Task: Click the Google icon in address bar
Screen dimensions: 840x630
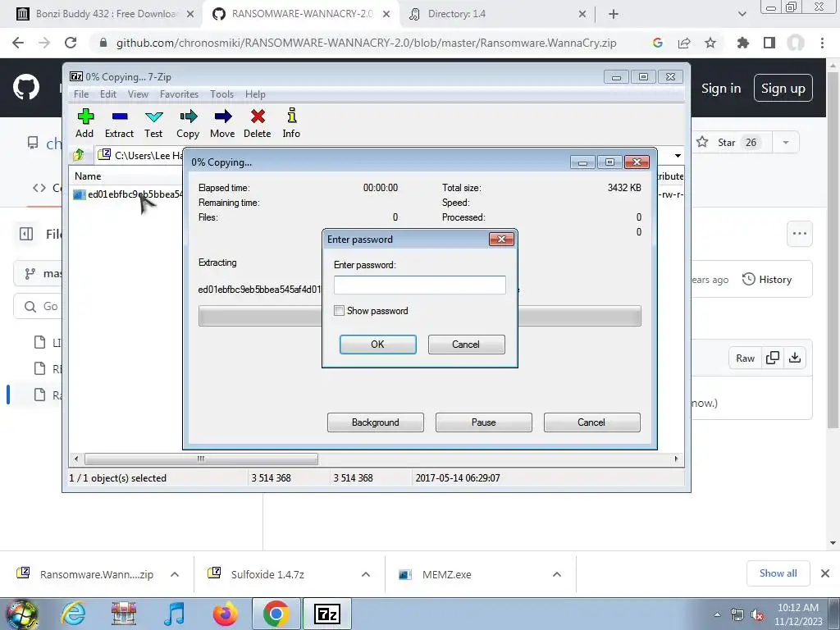Action: pos(658,43)
